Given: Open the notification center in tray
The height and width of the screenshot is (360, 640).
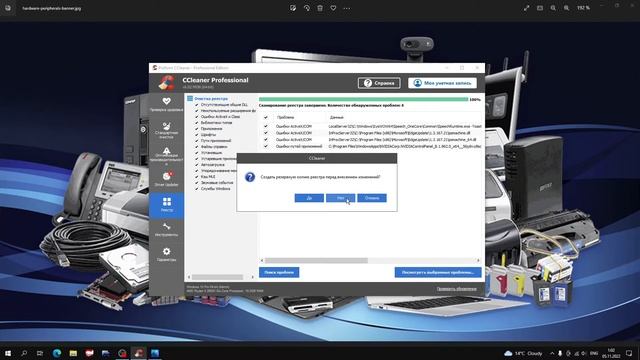Looking at the screenshot, I should click(x=629, y=353).
